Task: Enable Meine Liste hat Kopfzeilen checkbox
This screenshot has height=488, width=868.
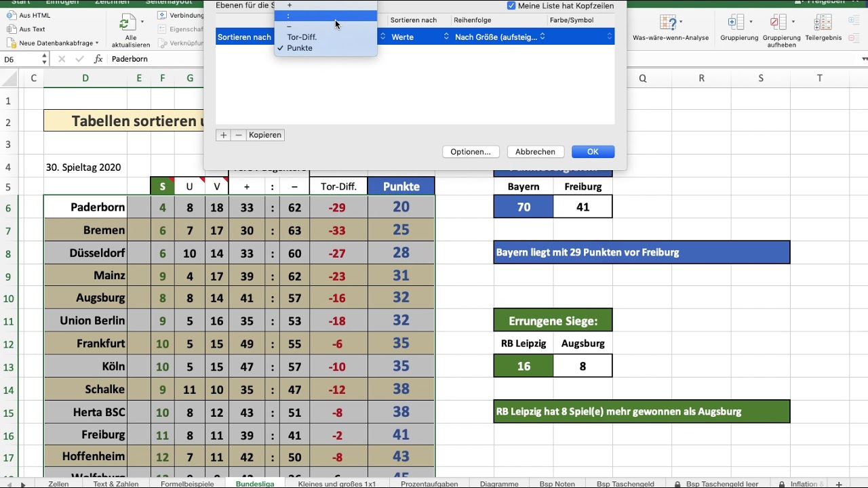Action: coord(511,5)
